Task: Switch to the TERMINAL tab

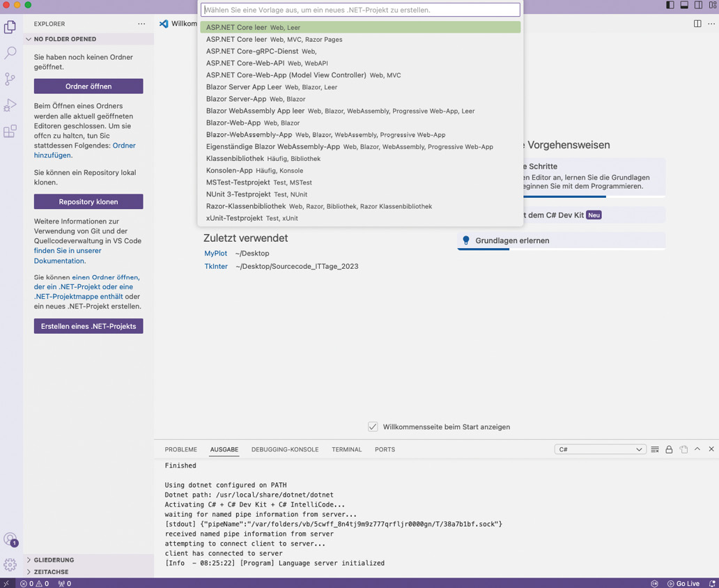Action: pyautogui.click(x=347, y=449)
